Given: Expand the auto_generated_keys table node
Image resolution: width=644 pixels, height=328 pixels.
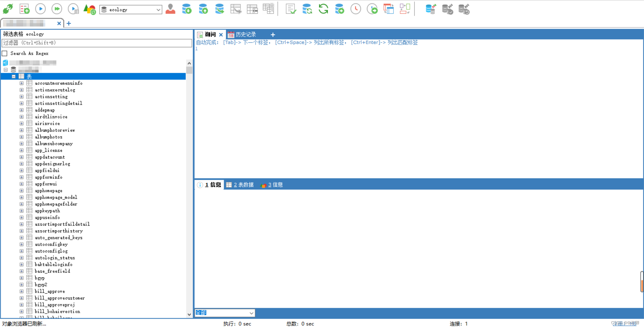Looking at the screenshot, I should click(x=21, y=238).
